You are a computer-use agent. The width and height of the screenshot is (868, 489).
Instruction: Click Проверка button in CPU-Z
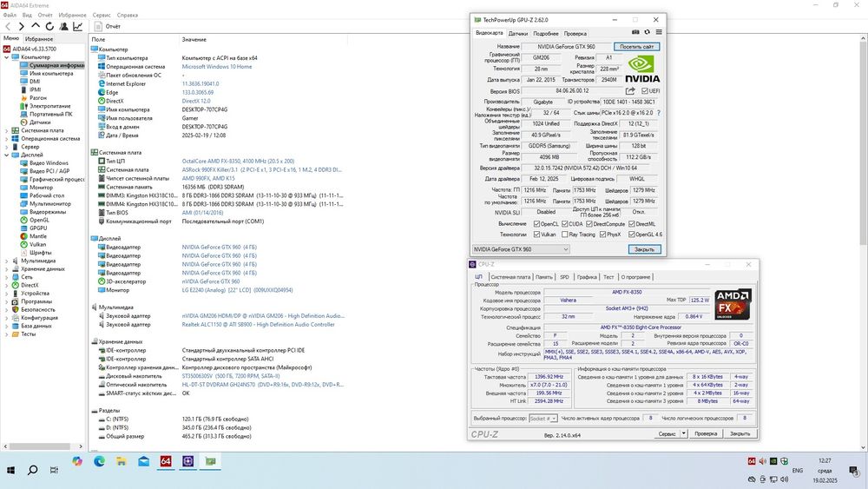(x=706, y=433)
